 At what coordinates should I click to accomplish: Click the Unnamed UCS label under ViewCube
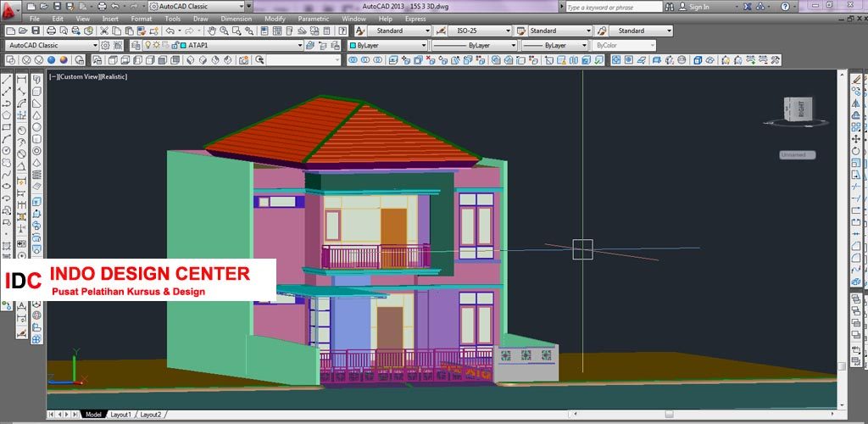[x=797, y=155]
